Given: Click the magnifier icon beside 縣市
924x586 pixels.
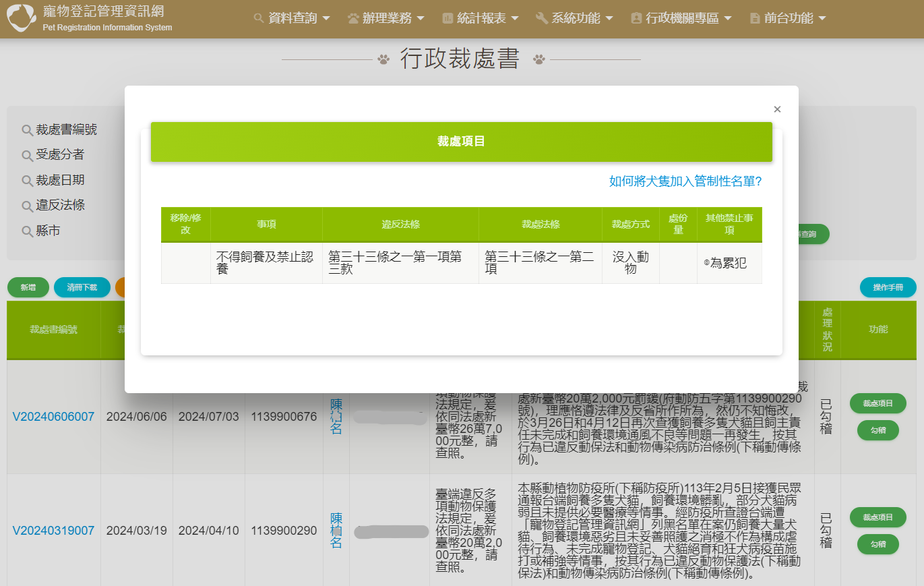Looking at the screenshot, I should coord(27,231).
